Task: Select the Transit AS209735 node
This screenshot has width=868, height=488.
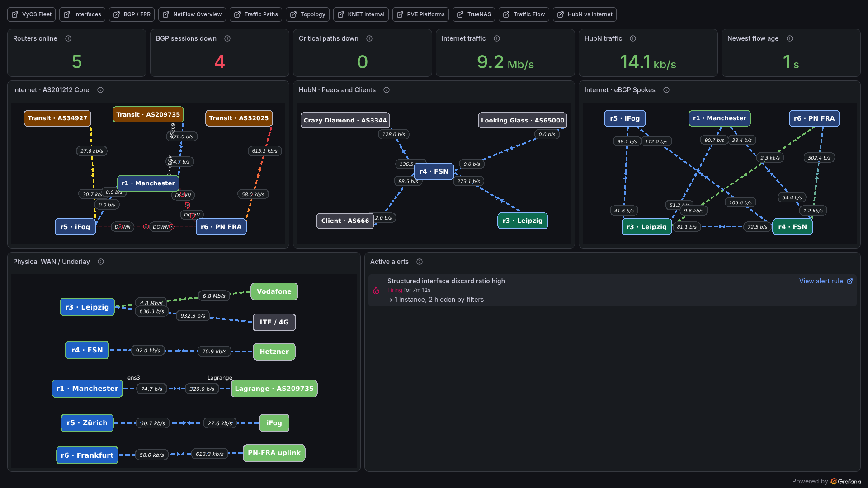Action: pyautogui.click(x=148, y=115)
